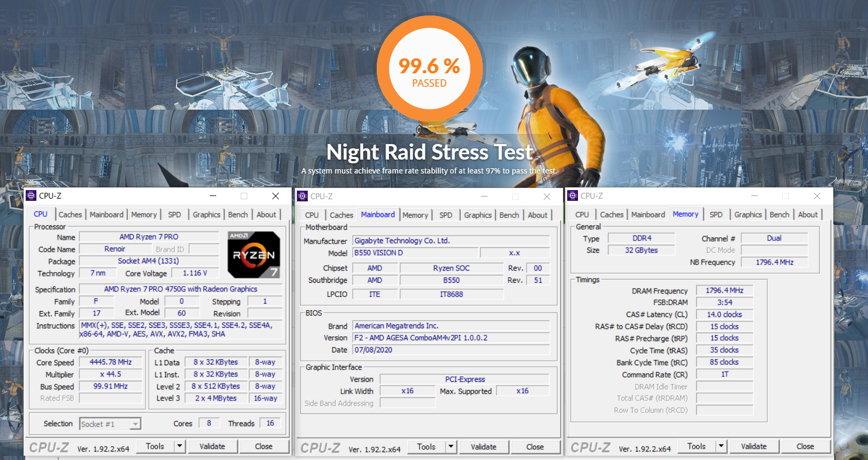This screenshot has height=460, width=868.
Task: Open Bench tab in left CPU-Z window
Action: click(238, 214)
